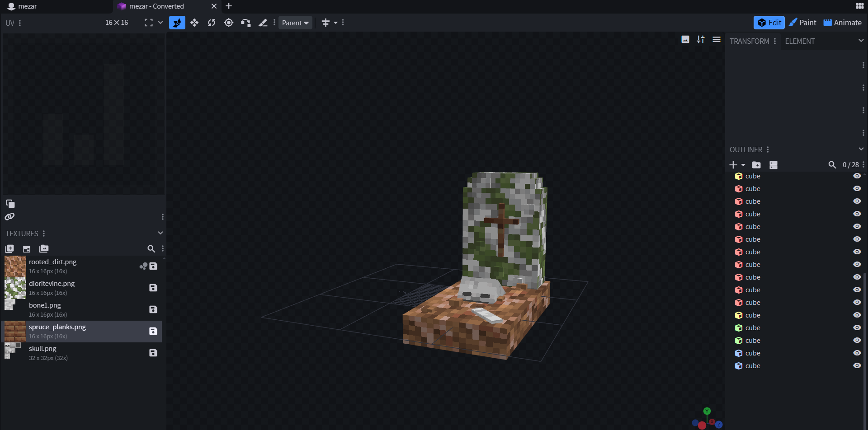Select the Rotate tool

(x=212, y=23)
